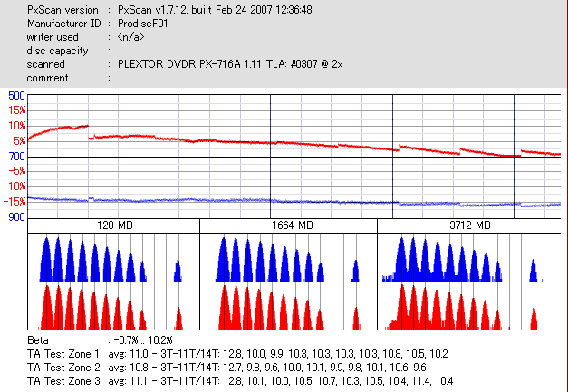Click the blue 900 axis label
This screenshot has height=392, width=568.
click(16, 217)
